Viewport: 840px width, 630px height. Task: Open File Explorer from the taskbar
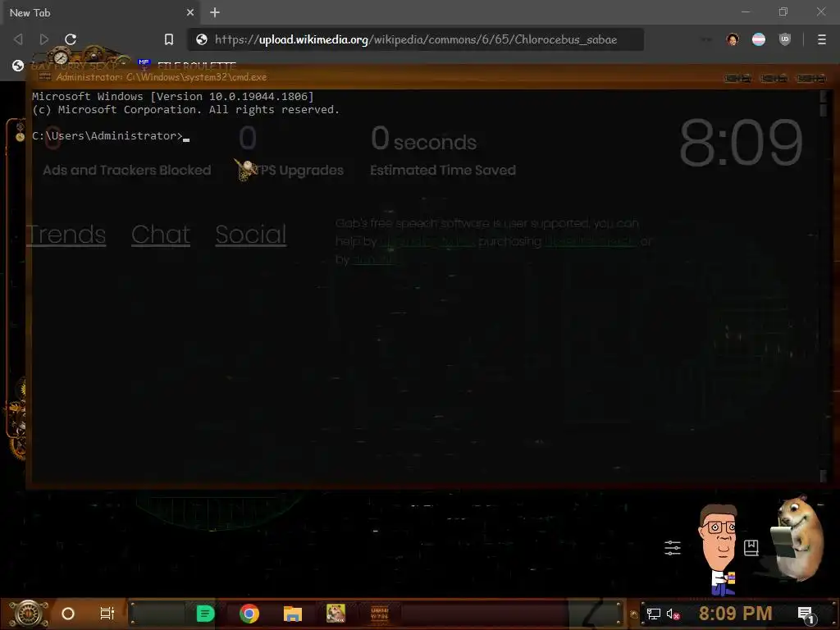click(x=293, y=614)
